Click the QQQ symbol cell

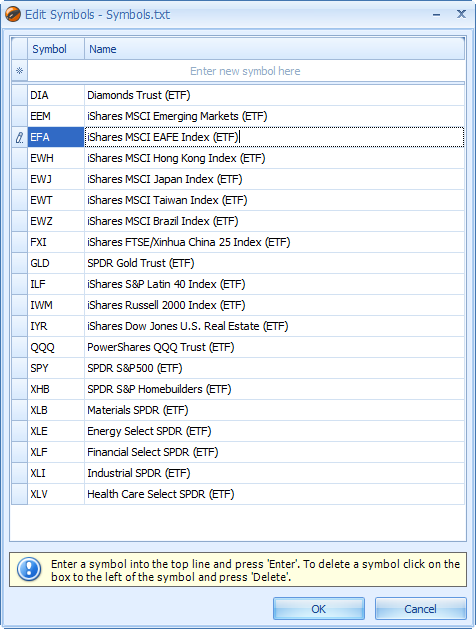[56, 347]
